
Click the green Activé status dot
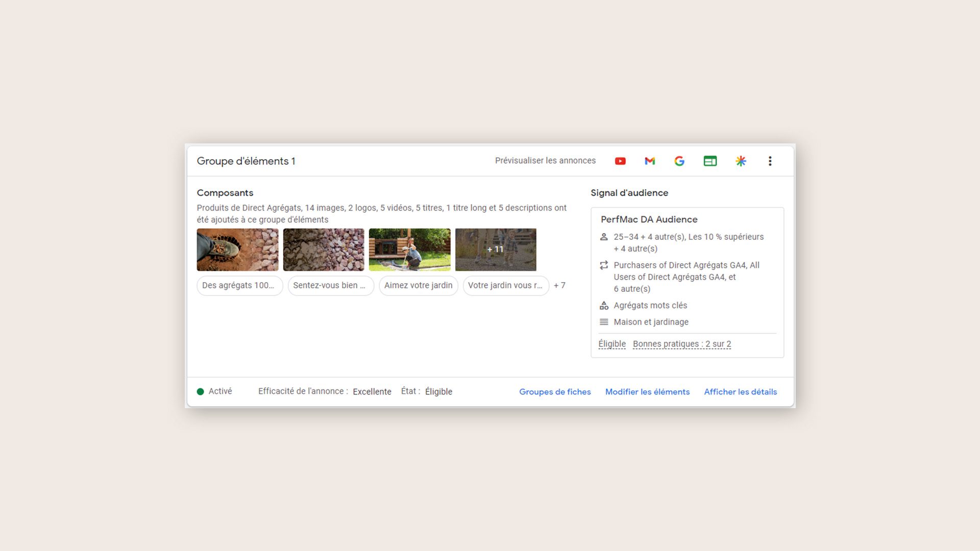[x=201, y=392]
